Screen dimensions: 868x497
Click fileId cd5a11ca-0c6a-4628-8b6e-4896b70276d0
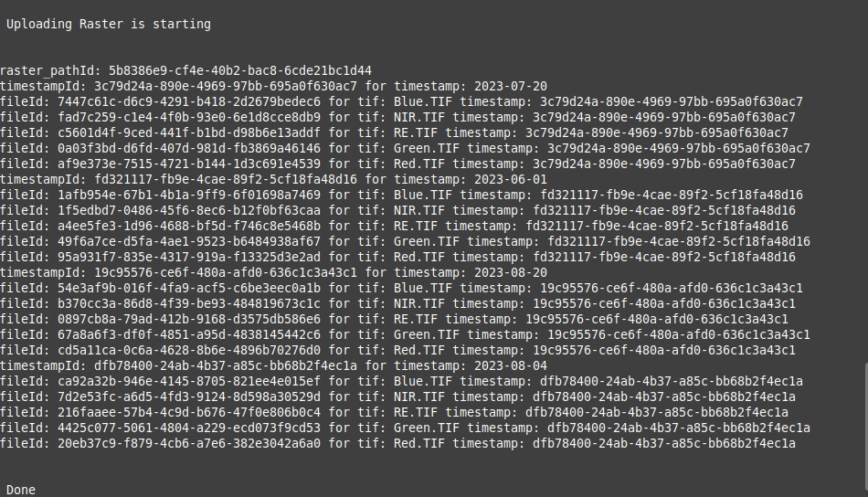pyautogui.click(x=189, y=350)
